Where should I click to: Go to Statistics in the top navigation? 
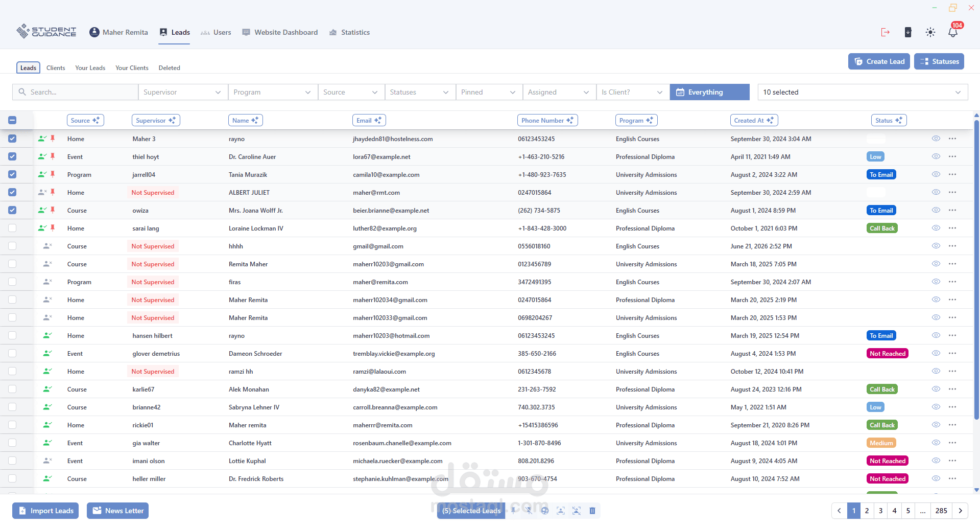349,32
